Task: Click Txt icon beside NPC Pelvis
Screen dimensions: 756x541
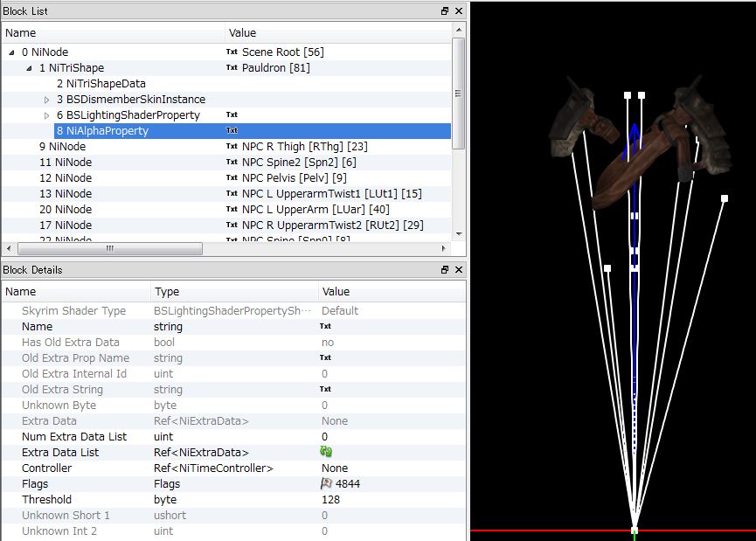Action: pyautogui.click(x=232, y=178)
